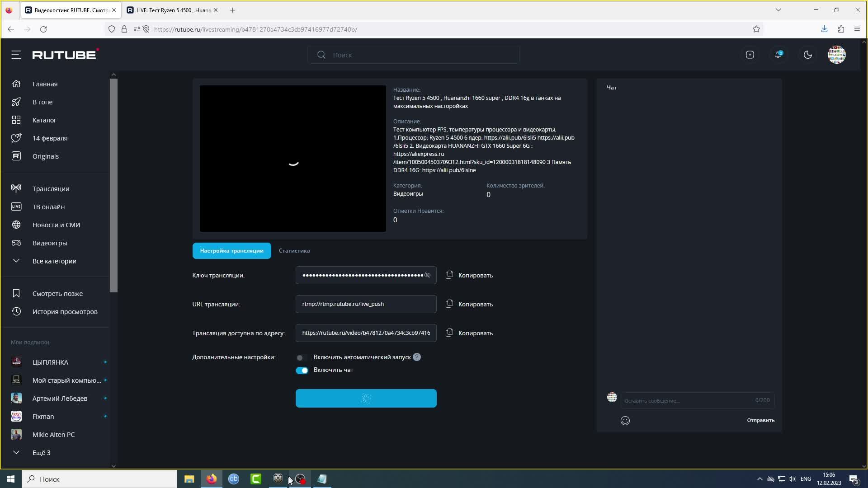Open the emoji picker in chat
The height and width of the screenshot is (488, 868).
pyautogui.click(x=625, y=421)
